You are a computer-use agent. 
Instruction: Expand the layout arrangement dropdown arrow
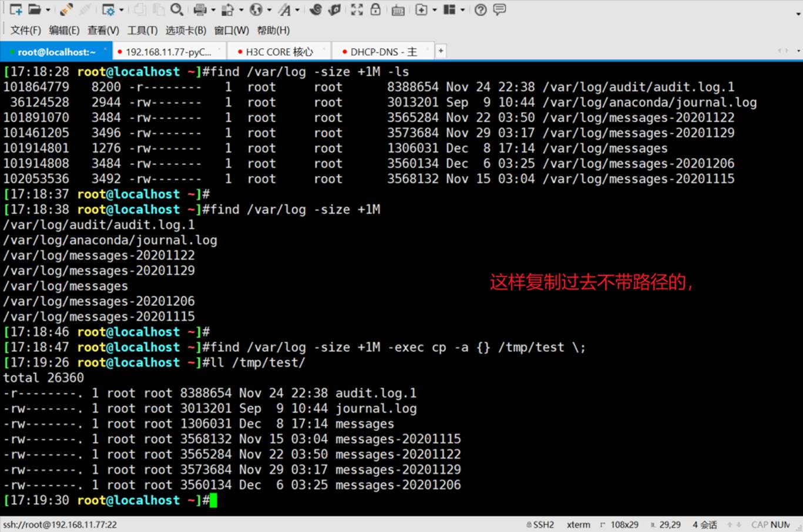point(463,10)
